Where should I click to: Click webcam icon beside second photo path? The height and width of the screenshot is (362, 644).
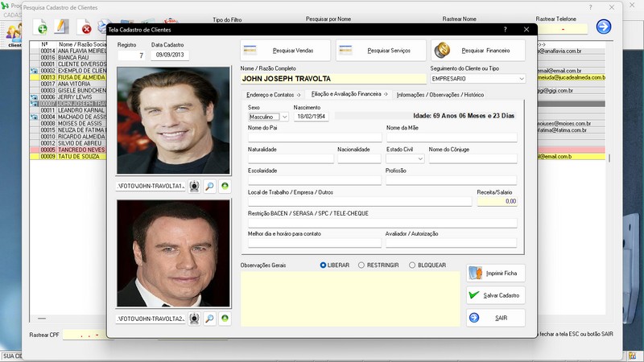click(x=194, y=319)
